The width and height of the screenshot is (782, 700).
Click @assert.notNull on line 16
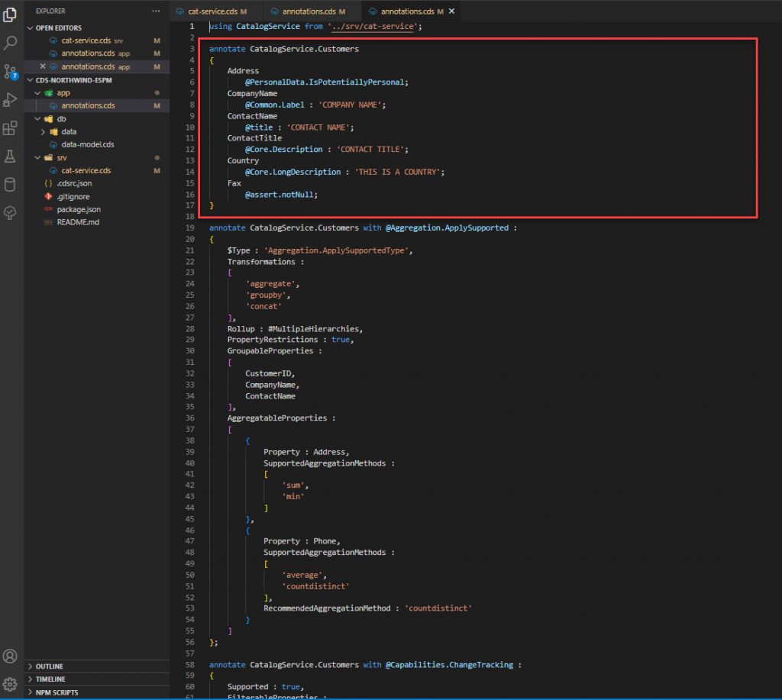tap(280, 195)
